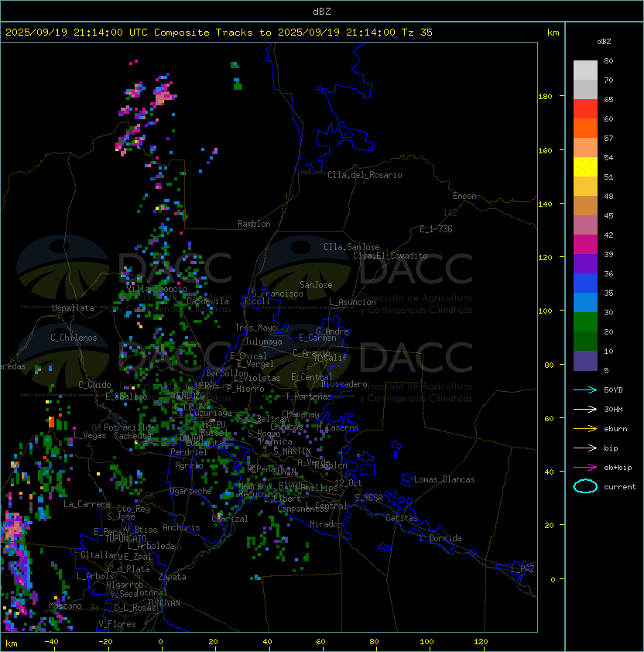Click the red-orange echo cell west of L_Vegas

[51, 422]
